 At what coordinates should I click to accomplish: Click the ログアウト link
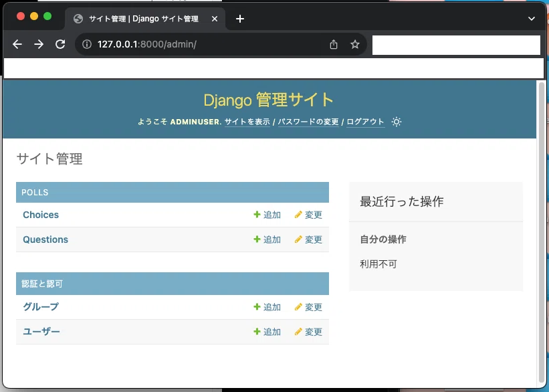(366, 122)
